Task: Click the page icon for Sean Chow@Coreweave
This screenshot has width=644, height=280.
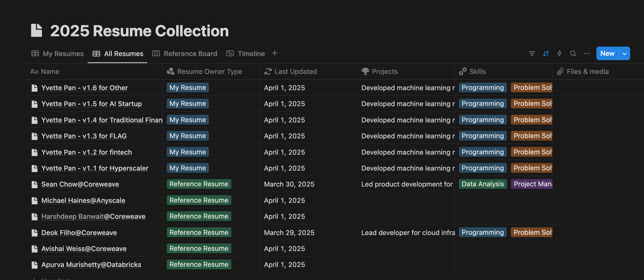Action: pyautogui.click(x=34, y=184)
